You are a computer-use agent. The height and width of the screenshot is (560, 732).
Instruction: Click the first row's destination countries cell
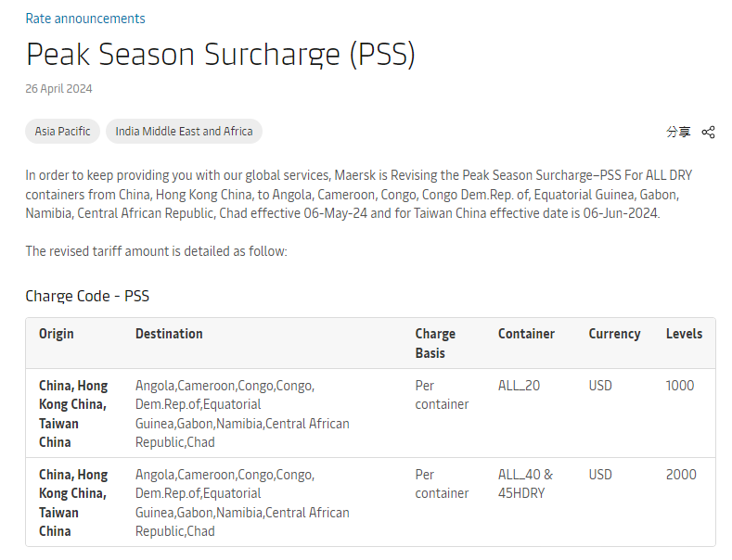[x=242, y=414]
